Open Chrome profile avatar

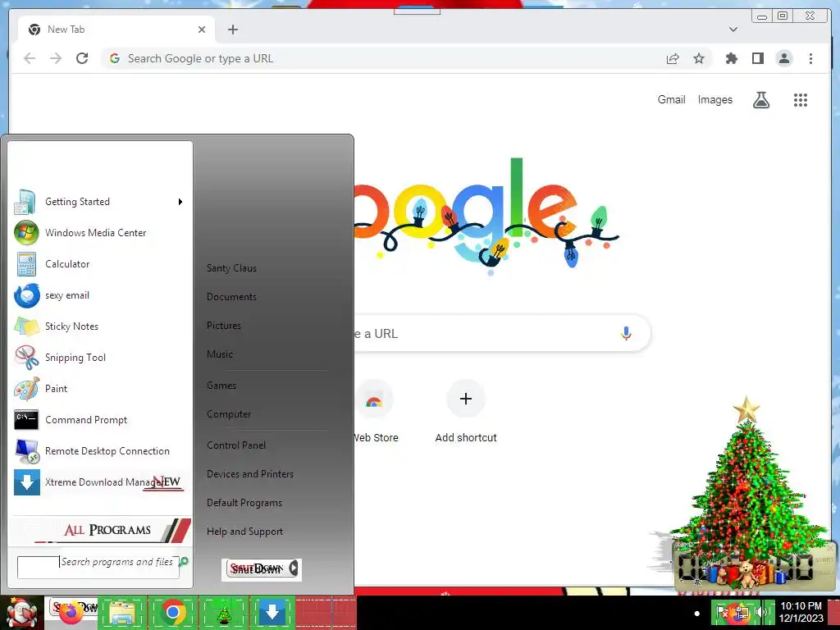click(783, 58)
